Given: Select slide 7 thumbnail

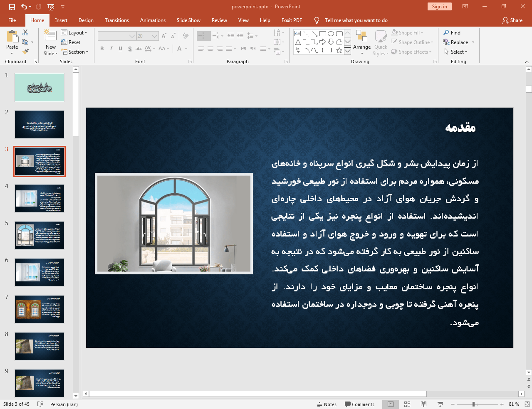Looking at the screenshot, I should [x=40, y=310].
